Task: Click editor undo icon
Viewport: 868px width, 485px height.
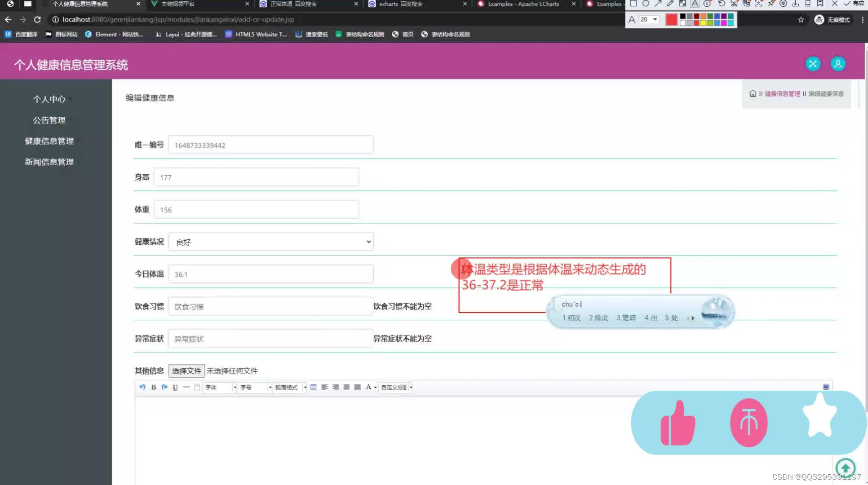Action: (142, 387)
